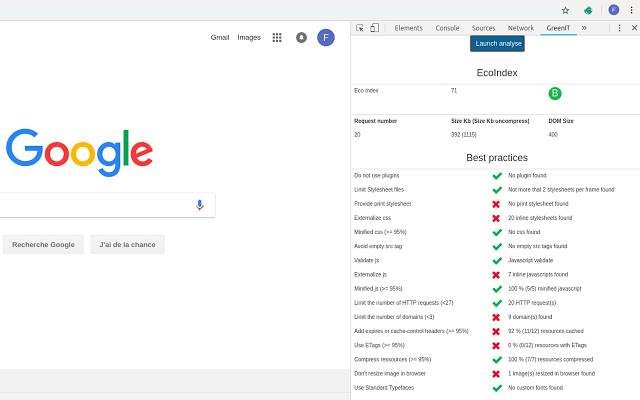Open the Images link
This screenshot has width=640, height=400.
pyautogui.click(x=249, y=38)
